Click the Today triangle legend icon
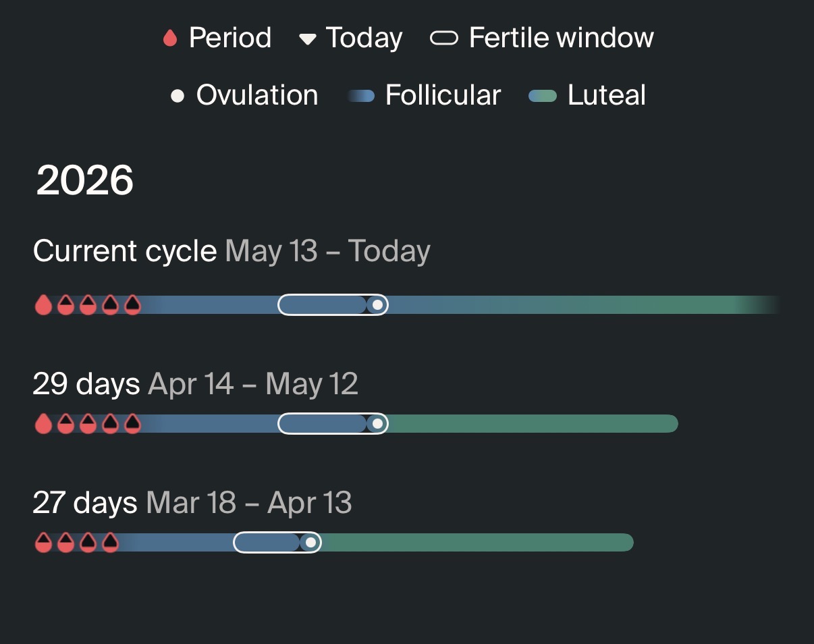814x644 pixels. (308, 39)
